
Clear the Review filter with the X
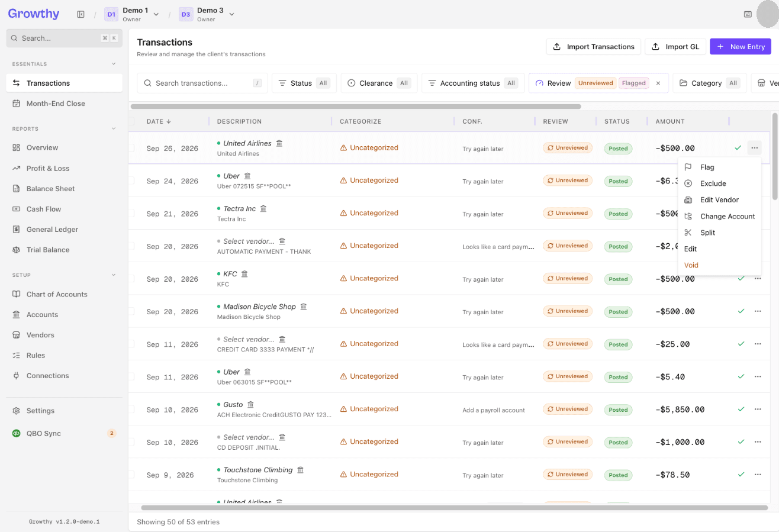coord(658,83)
